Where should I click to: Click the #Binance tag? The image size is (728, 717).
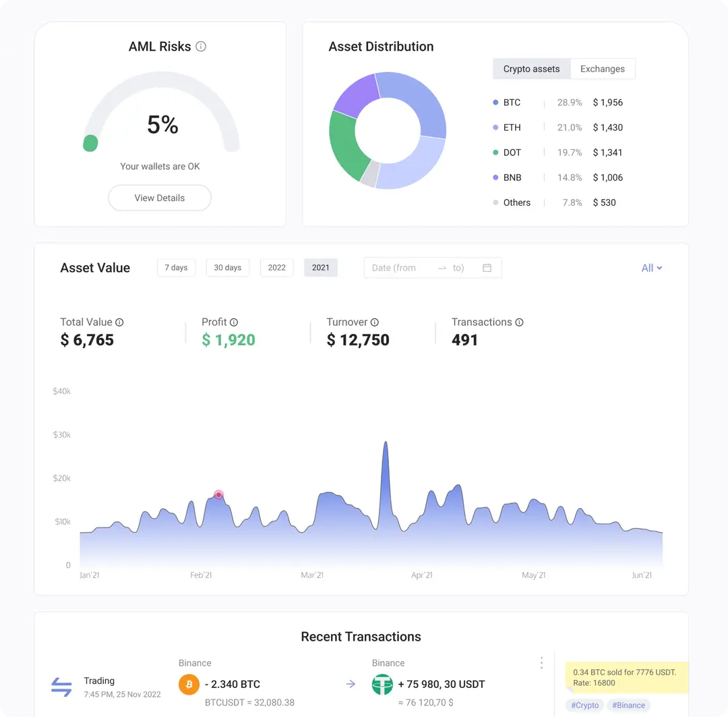pyautogui.click(x=628, y=706)
